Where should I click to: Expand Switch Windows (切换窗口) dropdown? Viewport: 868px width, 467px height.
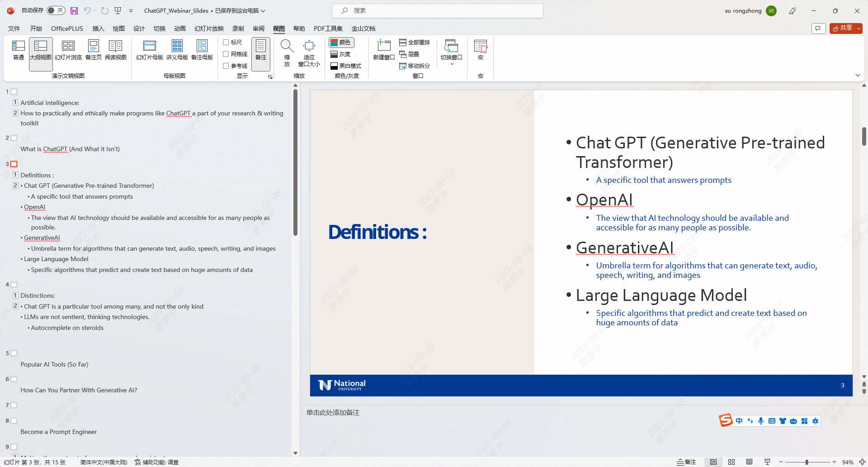pyautogui.click(x=452, y=53)
